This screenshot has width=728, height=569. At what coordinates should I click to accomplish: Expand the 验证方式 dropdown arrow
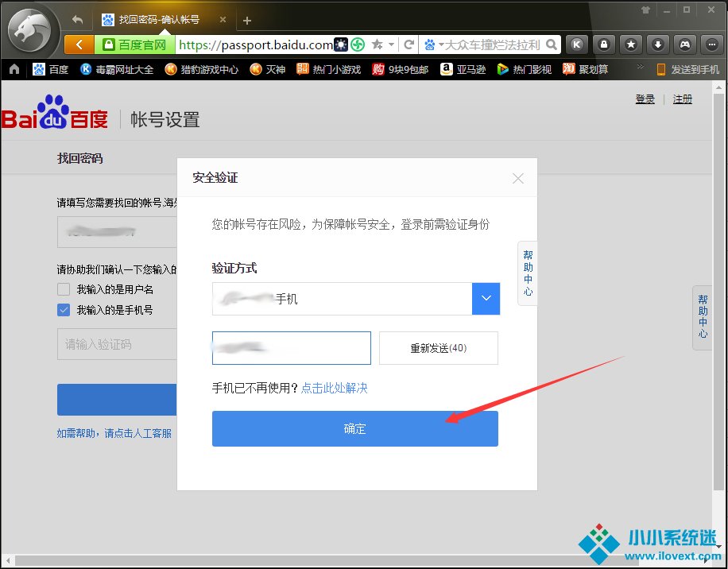pyautogui.click(x=486, y=300)
